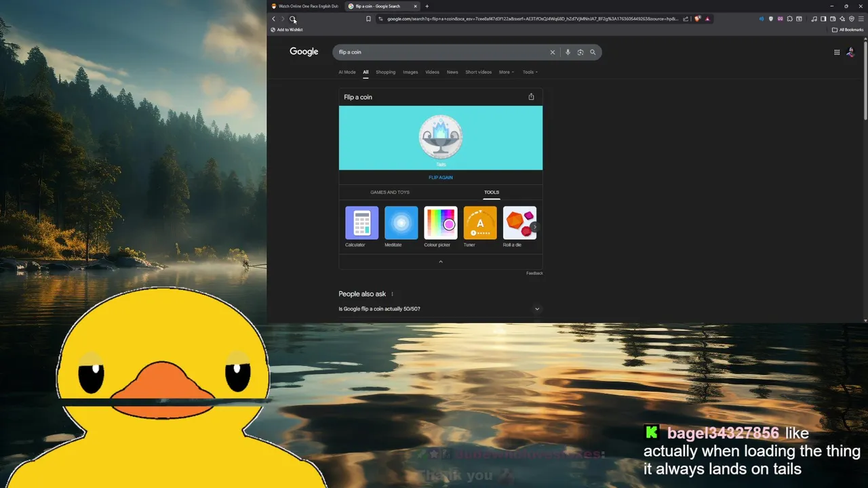Select the Shopping search tab
868x488 pixels.
click(385, 72)
